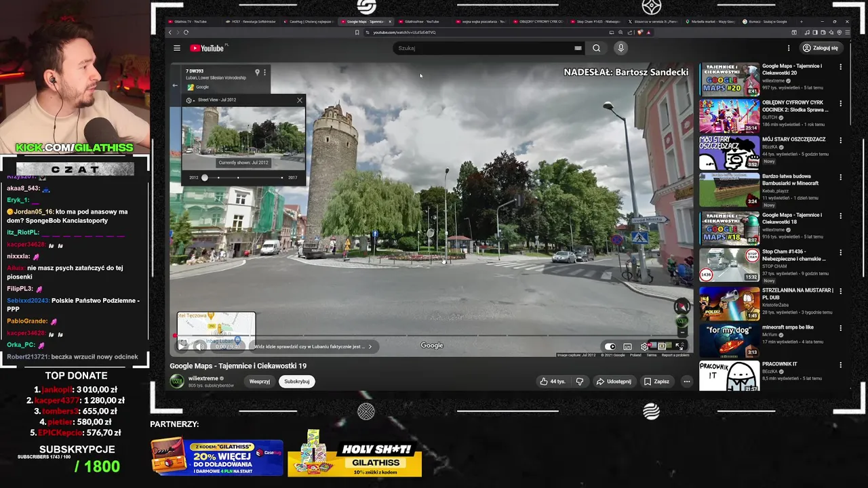Click the Street View time slider handle
The width and height of the screenshot is (868, 488).
tap(205, 178)
